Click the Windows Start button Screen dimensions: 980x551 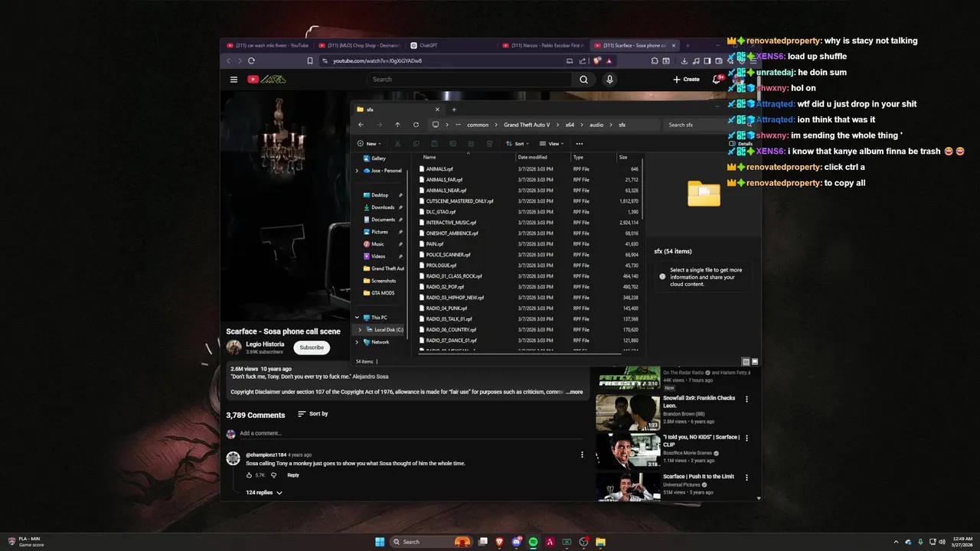tap(380, 542)
